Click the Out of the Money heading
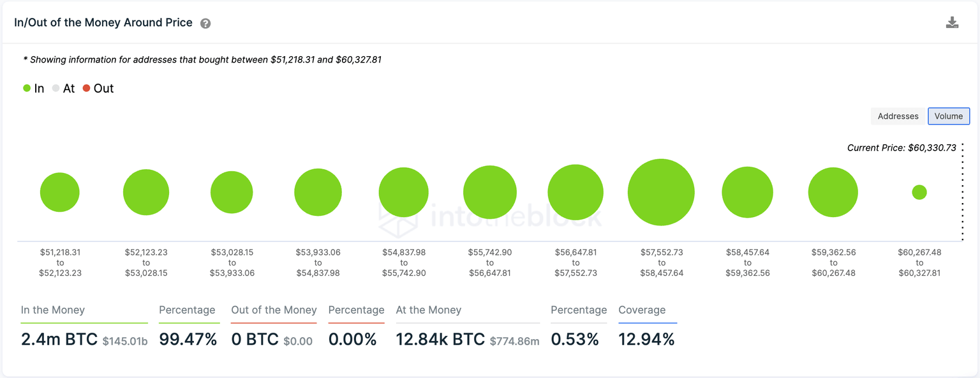 point(274,310)
